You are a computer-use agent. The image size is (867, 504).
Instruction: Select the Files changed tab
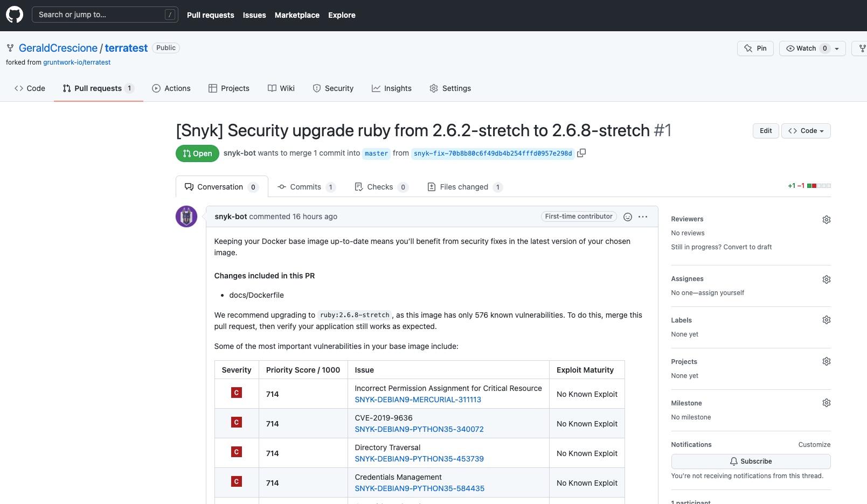(x=464, y=187)
